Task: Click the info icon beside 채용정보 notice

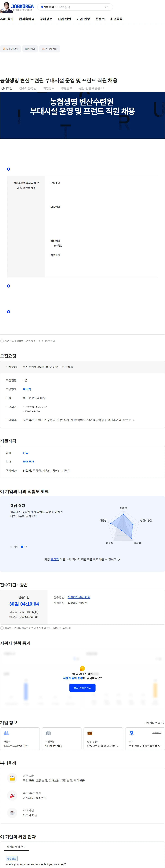Action: [2, 341]
